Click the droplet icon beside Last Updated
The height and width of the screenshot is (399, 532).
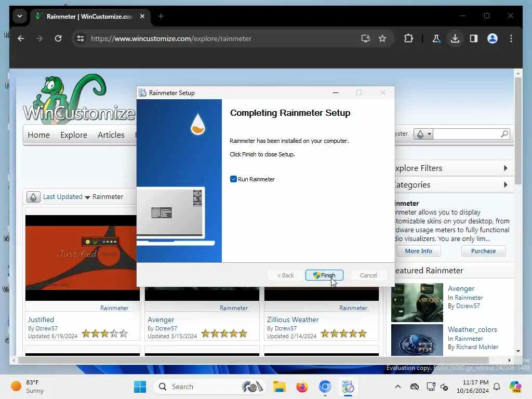click(33, 197)
